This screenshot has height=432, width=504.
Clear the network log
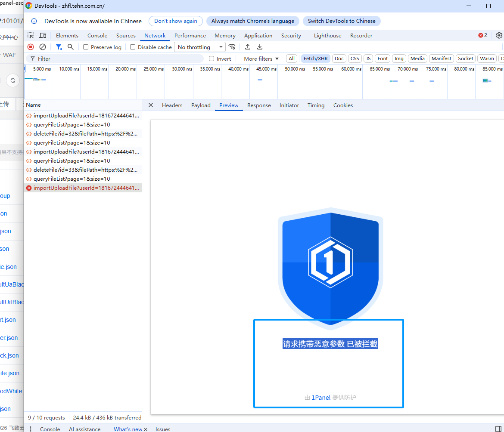click(x=43, y=47)
